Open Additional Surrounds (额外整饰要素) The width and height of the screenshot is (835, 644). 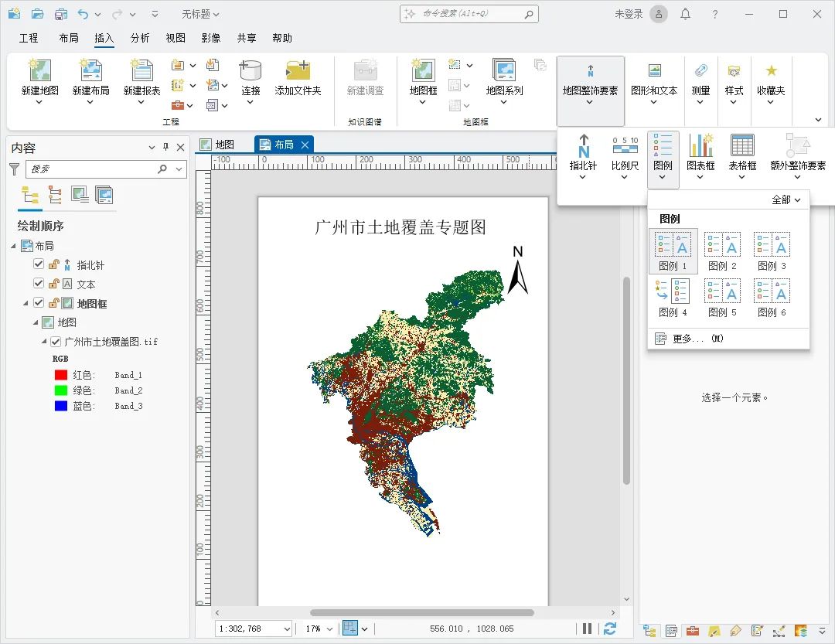(x=798, y=157)
